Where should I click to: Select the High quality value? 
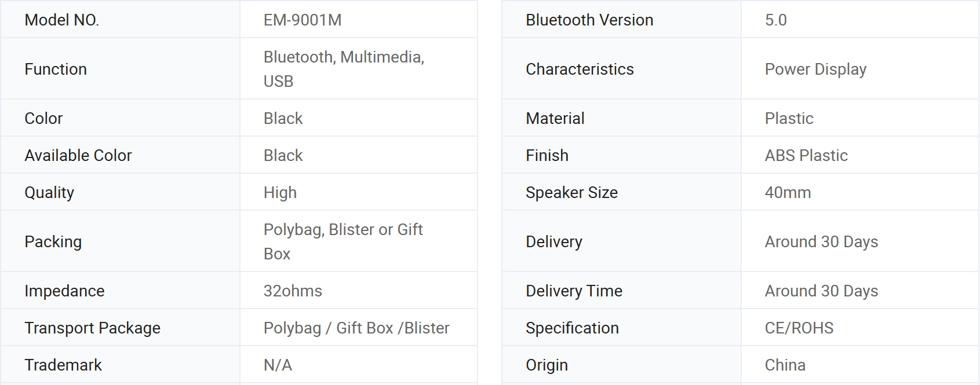[x=280, y=193]
